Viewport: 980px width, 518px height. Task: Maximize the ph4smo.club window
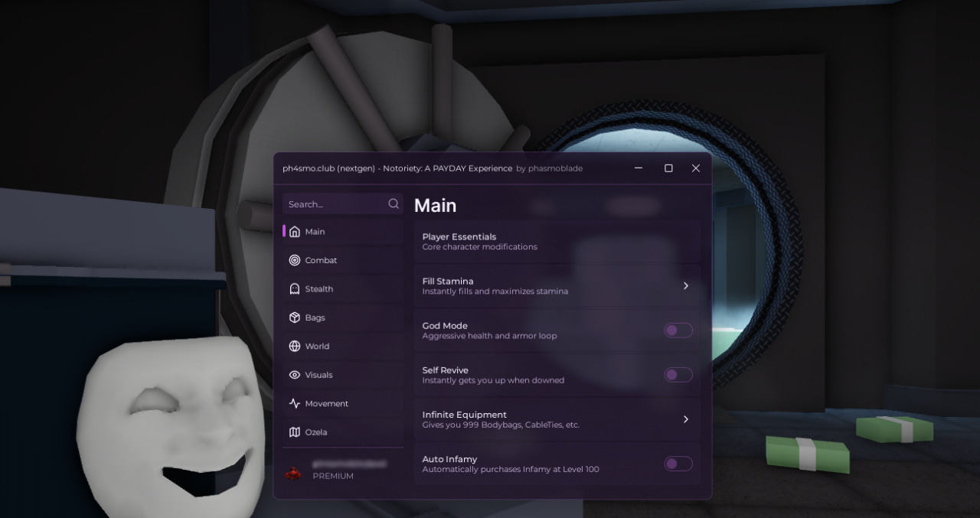tap(668, 168)
